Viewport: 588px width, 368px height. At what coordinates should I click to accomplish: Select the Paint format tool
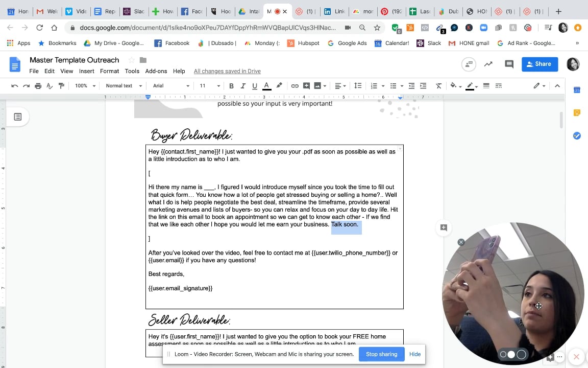(61, 86)
